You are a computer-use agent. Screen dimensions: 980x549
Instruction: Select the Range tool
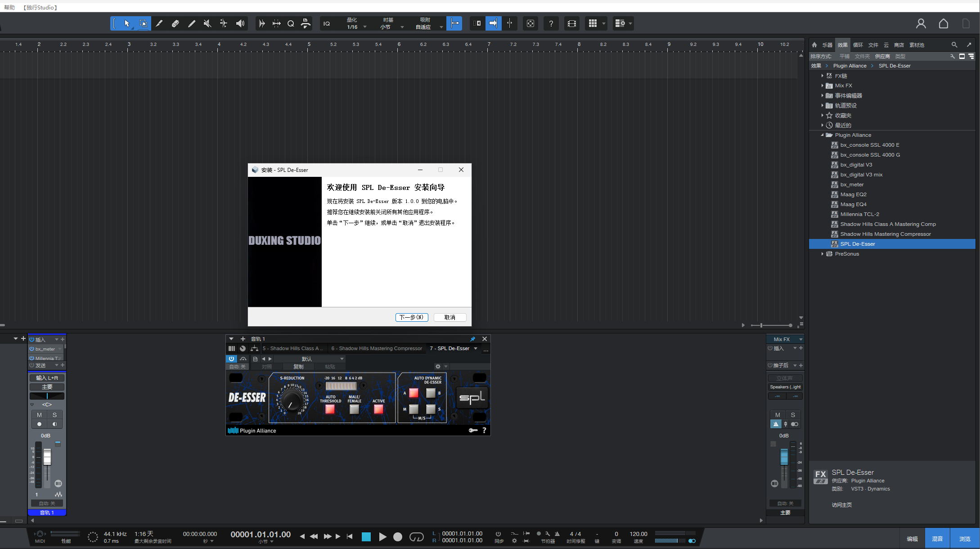click(x=143, y=23)
